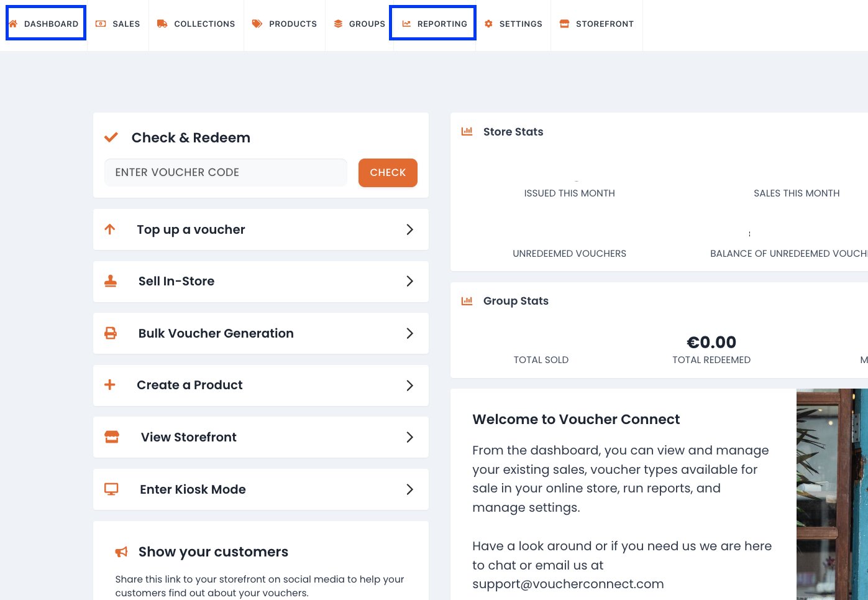This screenshot has height=600, width=868.
Task: Open Create a Product via its chevron
Action: [409, 385]
